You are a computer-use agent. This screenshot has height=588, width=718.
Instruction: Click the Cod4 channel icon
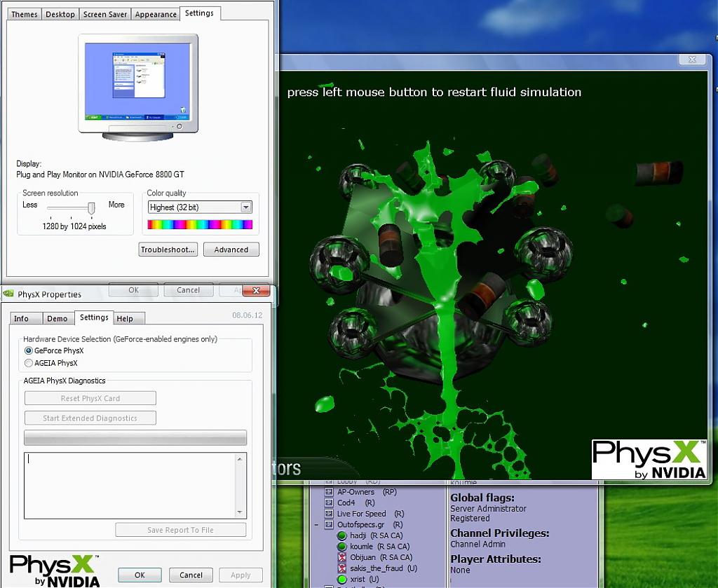(328, 502)
